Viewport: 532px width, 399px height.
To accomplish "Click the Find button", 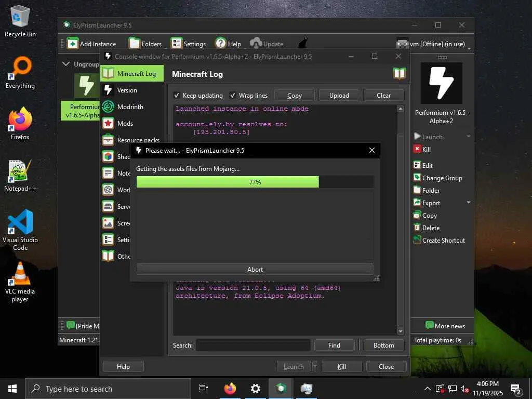I will [x=334, y=345].
